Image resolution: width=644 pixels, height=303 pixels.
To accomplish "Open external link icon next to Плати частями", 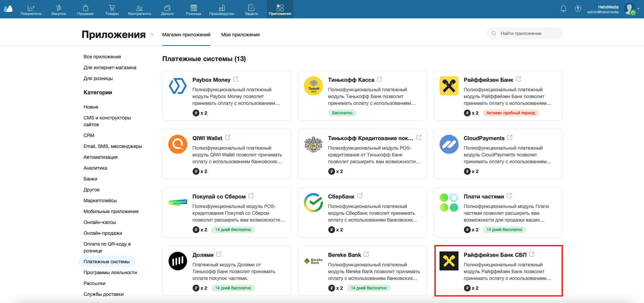I will pyautogui.click(x=509, y=196).
